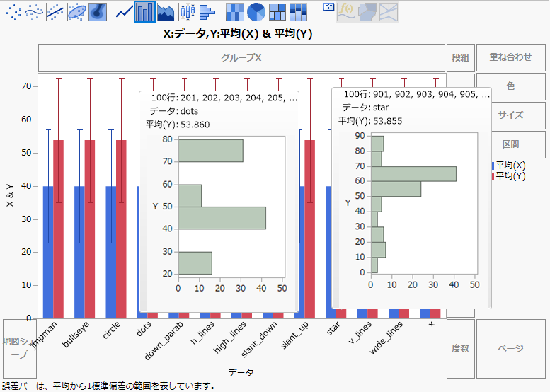The image size is (550, 392).
Task: Click the x_shape axis category label
Action: pos(432,325)
